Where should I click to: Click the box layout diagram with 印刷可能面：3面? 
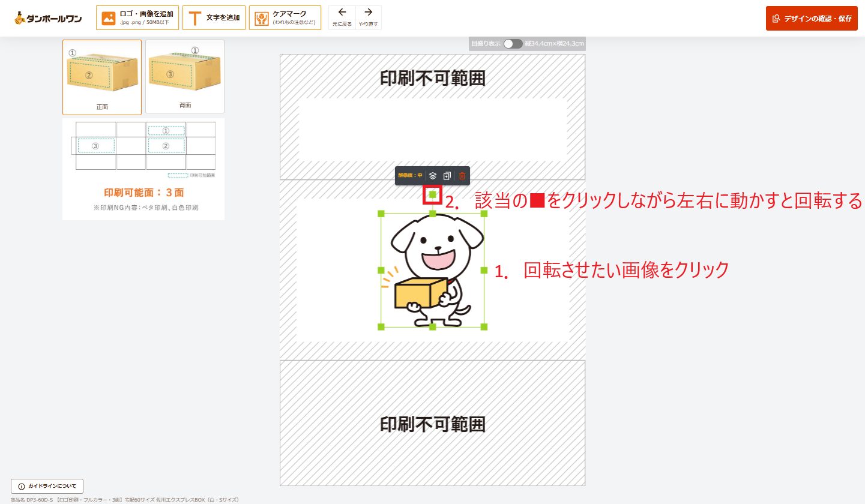(143, 169)
